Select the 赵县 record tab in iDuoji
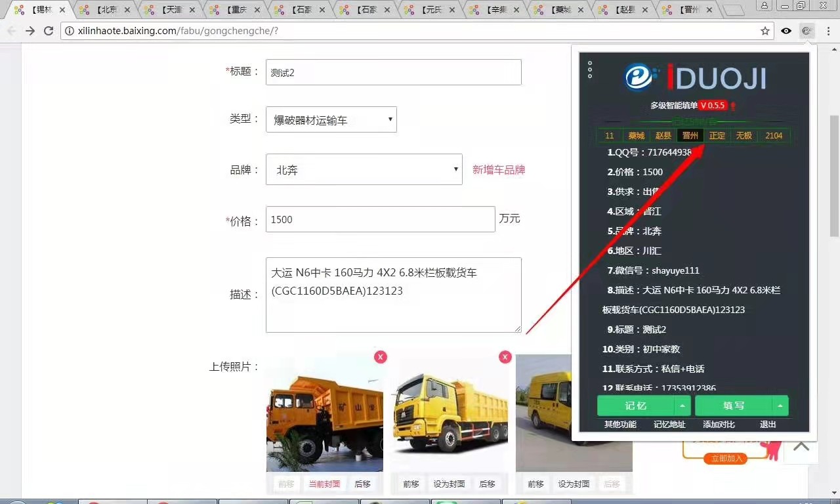 pos(663,136)
